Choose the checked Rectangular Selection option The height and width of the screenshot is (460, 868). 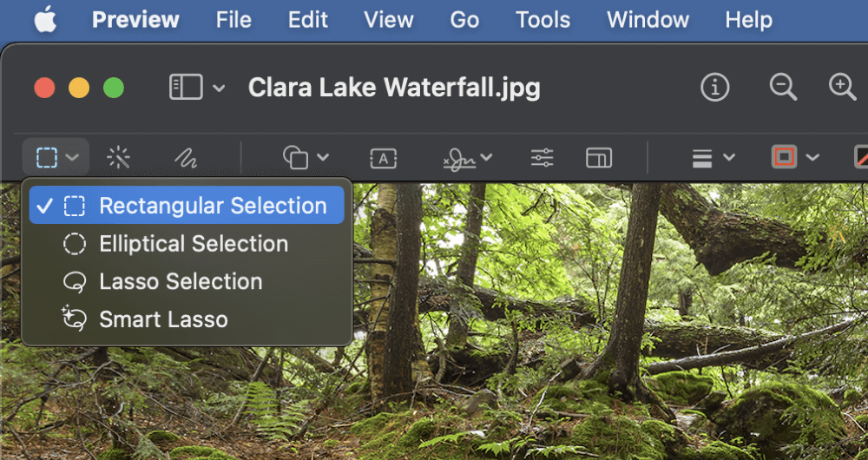(x=187, y=206)
